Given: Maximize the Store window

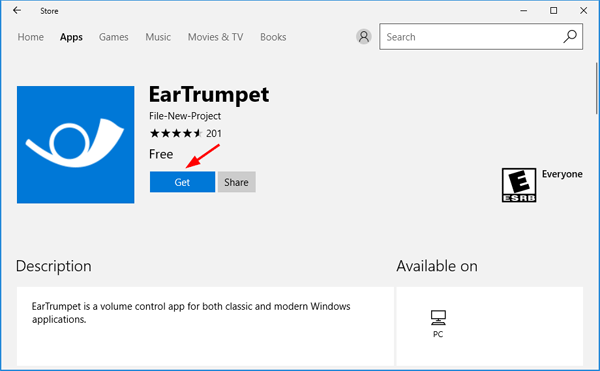Looking at the screenshot, I should 553,11.
